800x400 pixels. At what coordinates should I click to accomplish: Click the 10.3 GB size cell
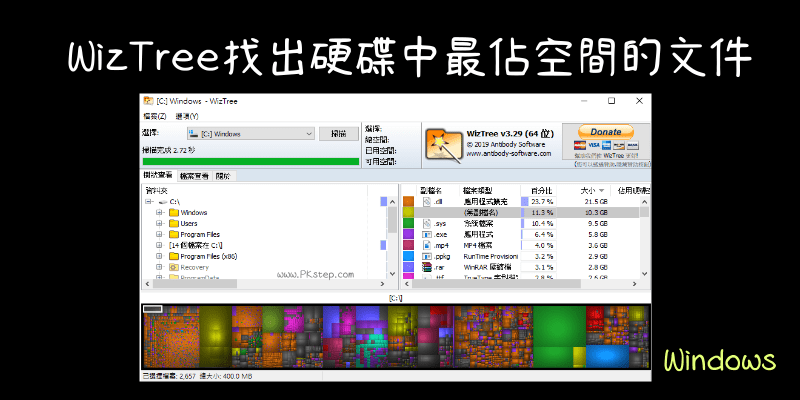click(x=595, y=212)
